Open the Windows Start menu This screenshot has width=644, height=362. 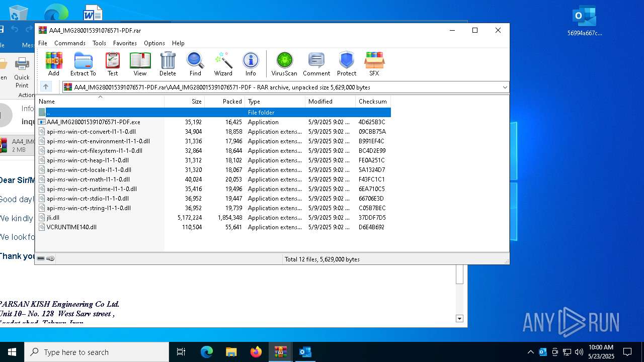[12, 352]
